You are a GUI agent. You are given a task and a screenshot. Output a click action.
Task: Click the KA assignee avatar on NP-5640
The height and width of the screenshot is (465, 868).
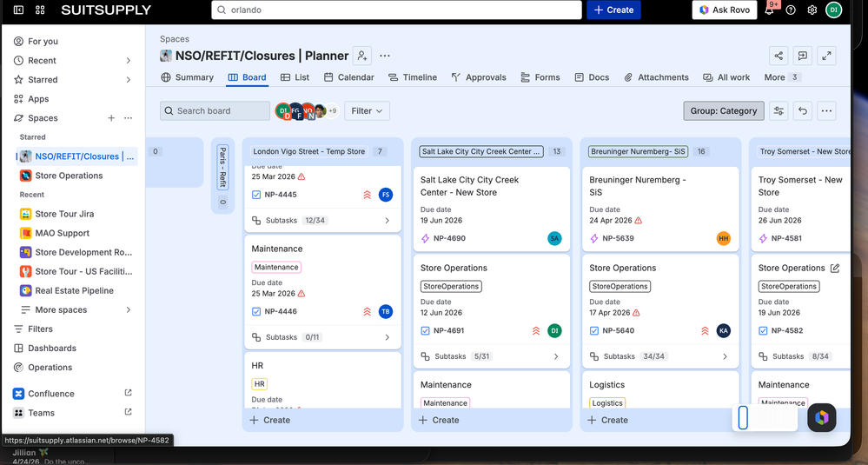(724, 331)
